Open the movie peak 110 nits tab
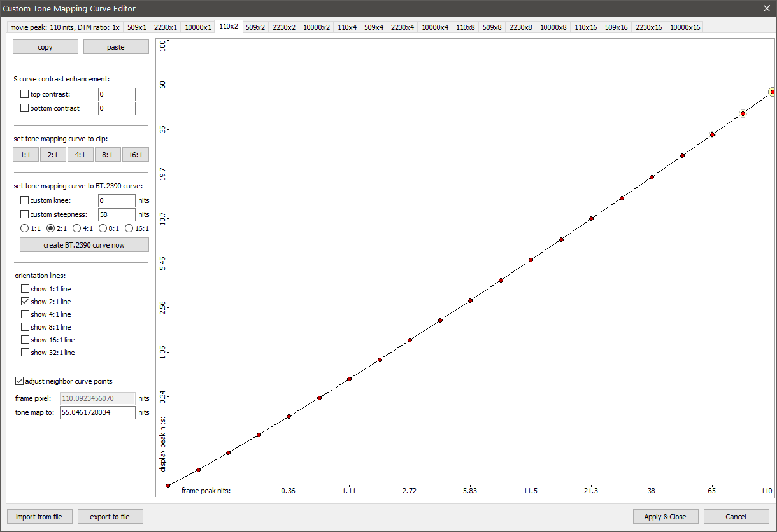The height and width of the screenshot is (532, 777). click(65, 27)
